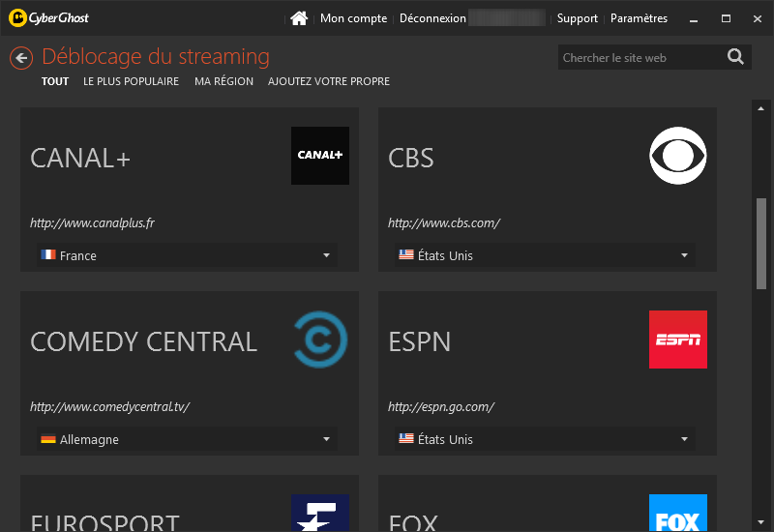Click the scrollbar up arrow
Screen dimensions: 774x532
760,108
